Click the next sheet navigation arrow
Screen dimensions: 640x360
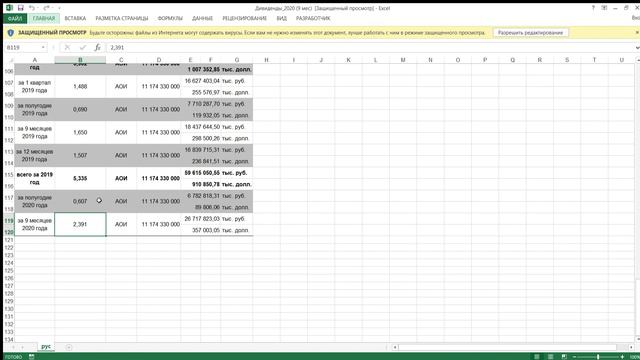[x=23, y=347]
